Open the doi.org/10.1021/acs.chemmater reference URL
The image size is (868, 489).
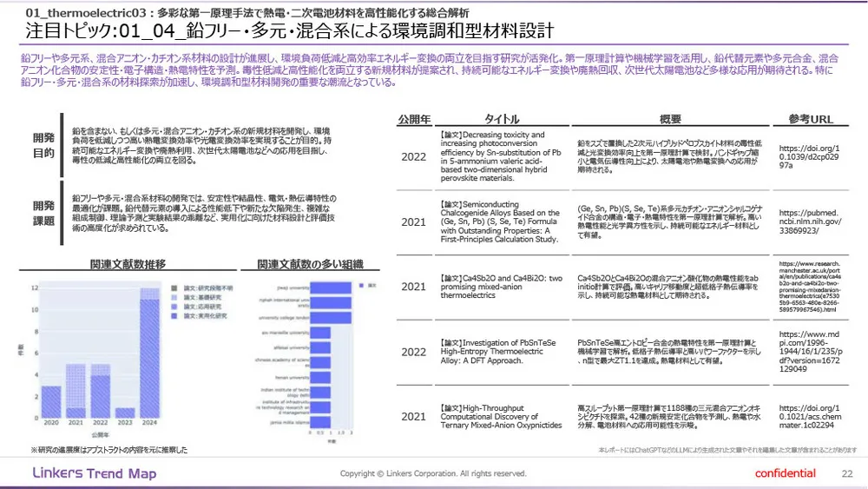[x=811, y=416]
